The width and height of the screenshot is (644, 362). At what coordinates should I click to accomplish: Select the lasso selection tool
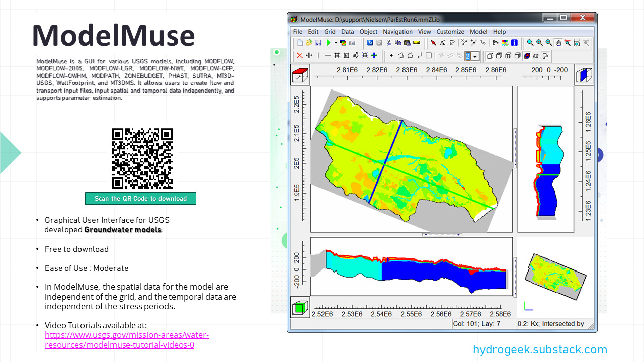click(452, 43)
